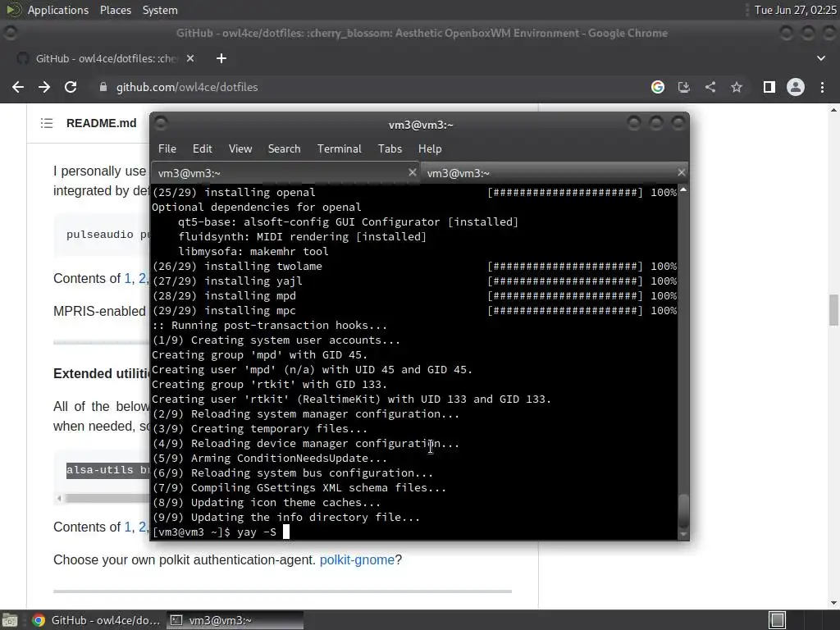Expand Chrome tab search chevron
The width and height of the screenshot is (840, 630).
point(821,58)
